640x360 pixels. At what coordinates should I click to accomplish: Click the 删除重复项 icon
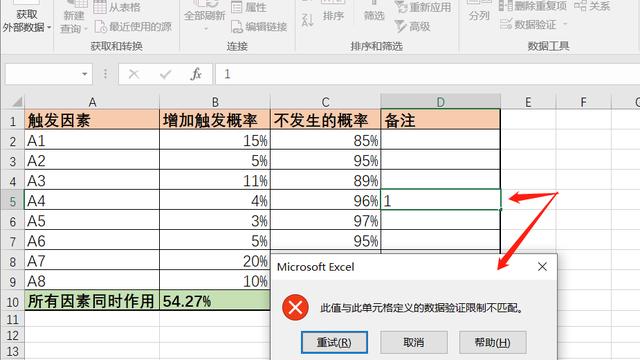click(506, 6)
